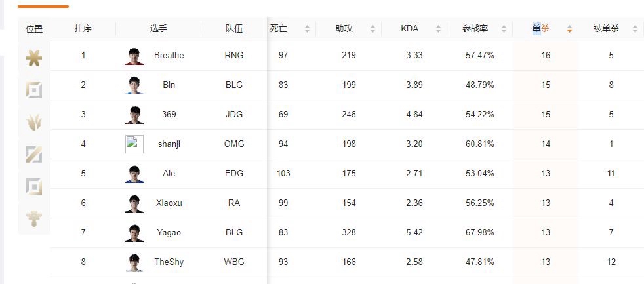Select the all-positions asterisk filter icon
This screenshot has height=284, width=644.
click(x=34, y=60)
